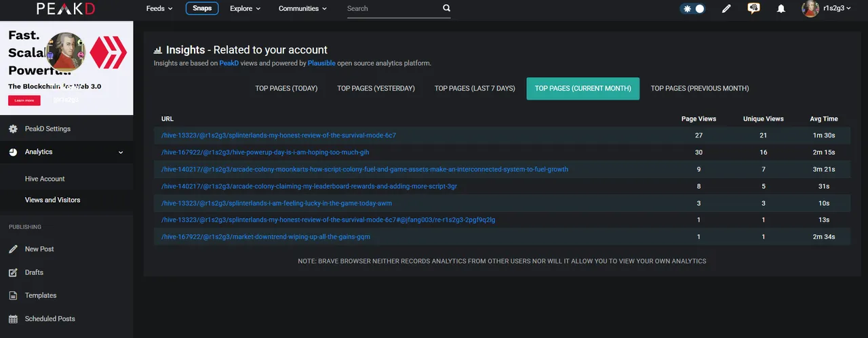
Task: Open Hive Account in sidebar
Action: click(x=45, y=179)
